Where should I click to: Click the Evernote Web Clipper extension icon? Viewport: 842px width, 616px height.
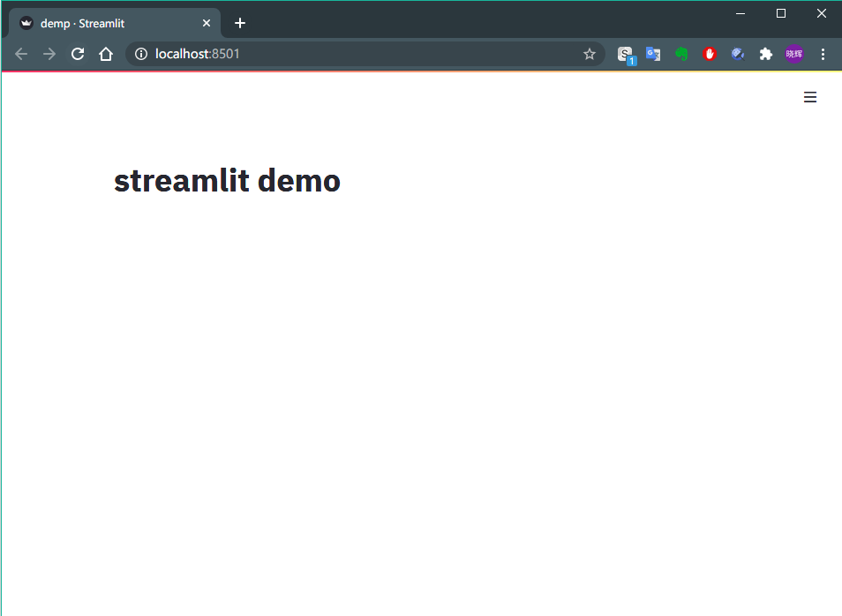coord(681,54)
